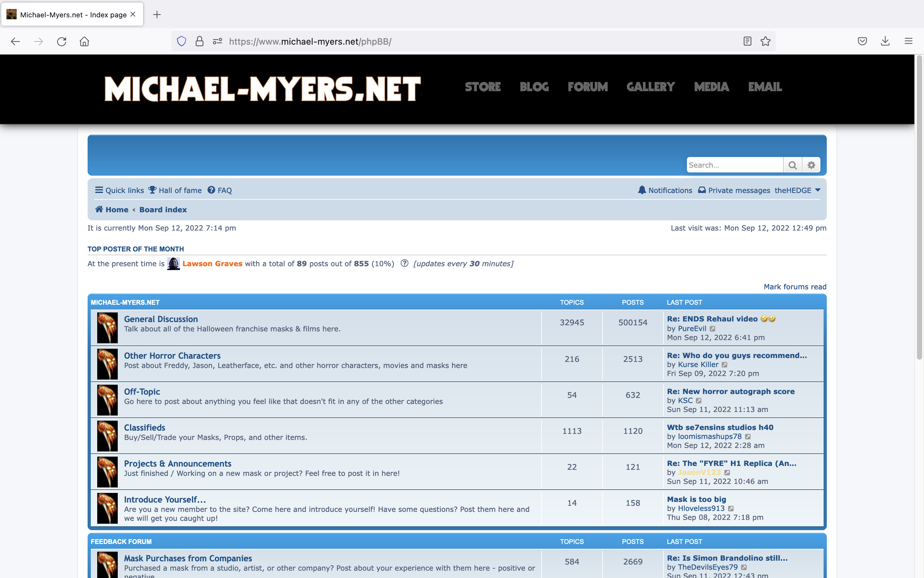Open Notifications dropdown
The width and height of the screenshot is (924, 578).
point(665,190)
